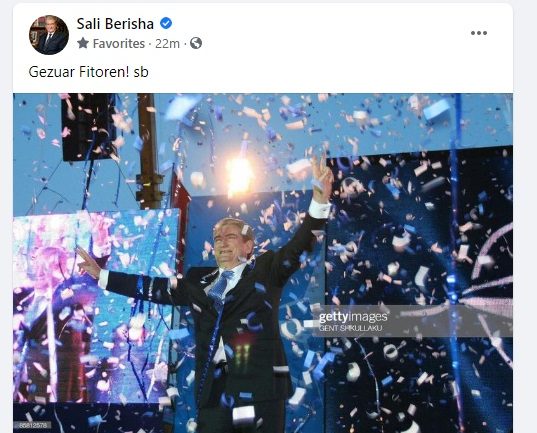Click the Favorites star icon
537x433 pixels.
(83, 43)
